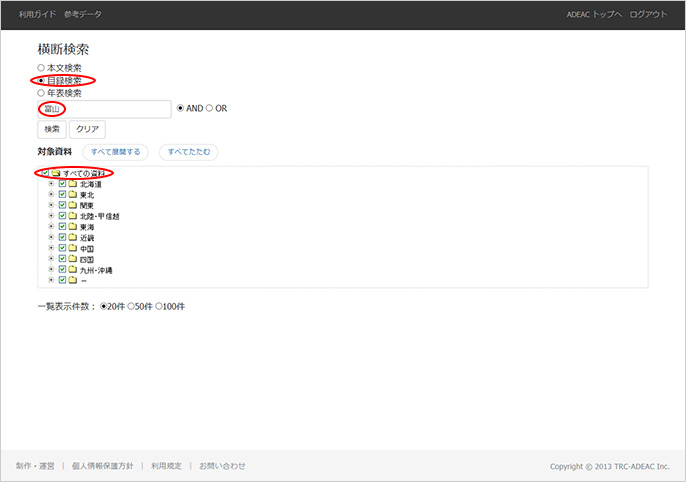Click the 関東 folder icon
686x482 pixels.
[x=72, y=205]
